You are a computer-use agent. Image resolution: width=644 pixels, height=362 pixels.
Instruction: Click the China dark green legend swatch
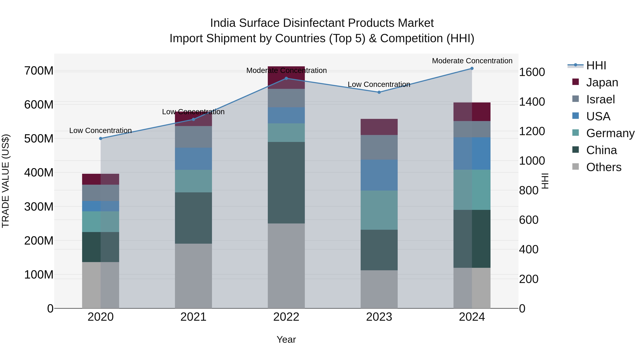[575, 150]
